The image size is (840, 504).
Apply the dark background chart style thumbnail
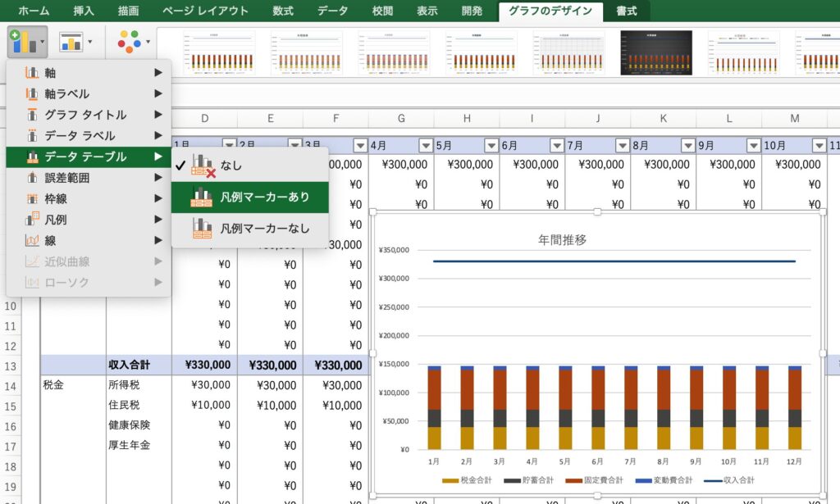coord(655,52)
